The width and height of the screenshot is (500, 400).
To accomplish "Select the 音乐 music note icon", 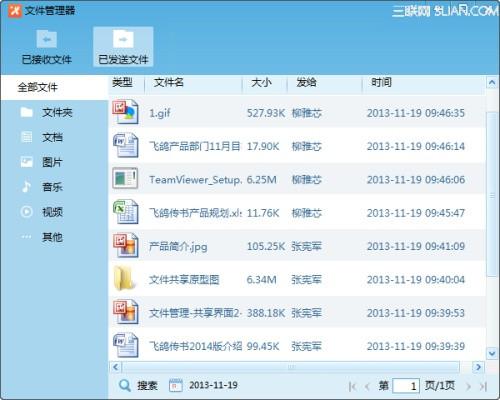I will 26,187.
